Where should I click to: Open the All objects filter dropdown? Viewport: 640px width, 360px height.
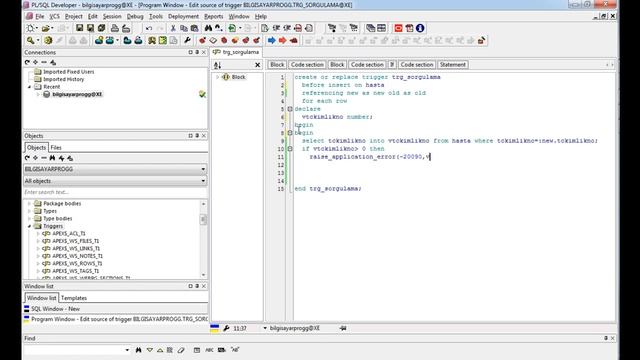pos(203,181)
